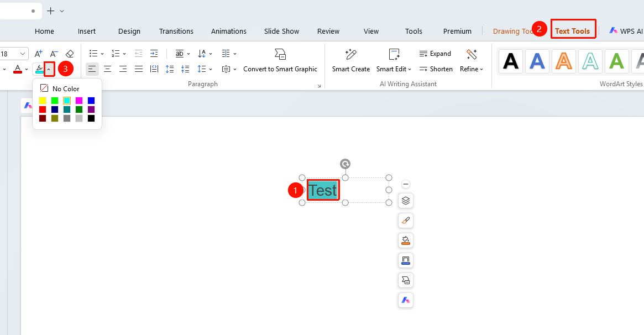Screen dimensions: 644x335
Task: Click the distributed alignment icon
Action: [154, 69]
